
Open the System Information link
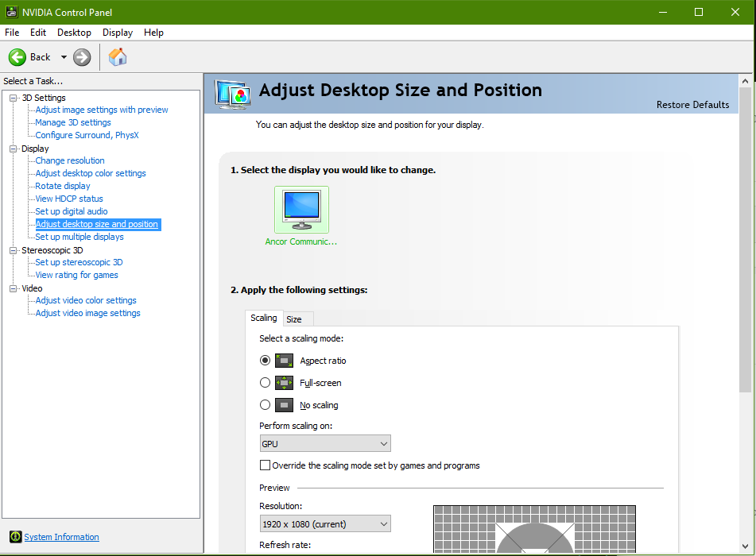pos(62,537)
